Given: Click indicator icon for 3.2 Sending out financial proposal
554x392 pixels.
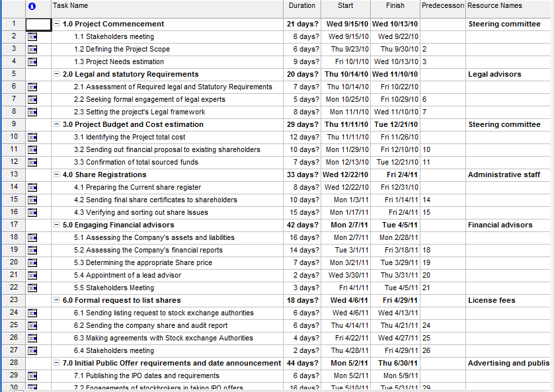Looking at the screenshot, I should pos(32,150).
